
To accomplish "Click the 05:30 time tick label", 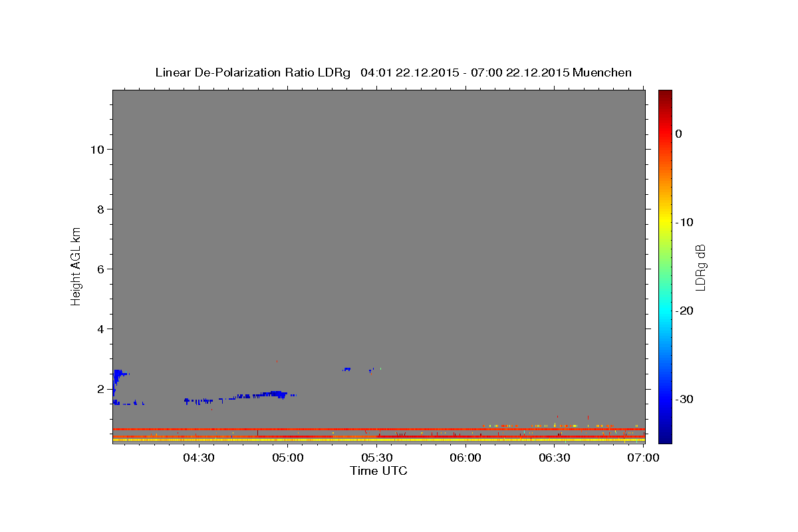I will coord(376,458).
